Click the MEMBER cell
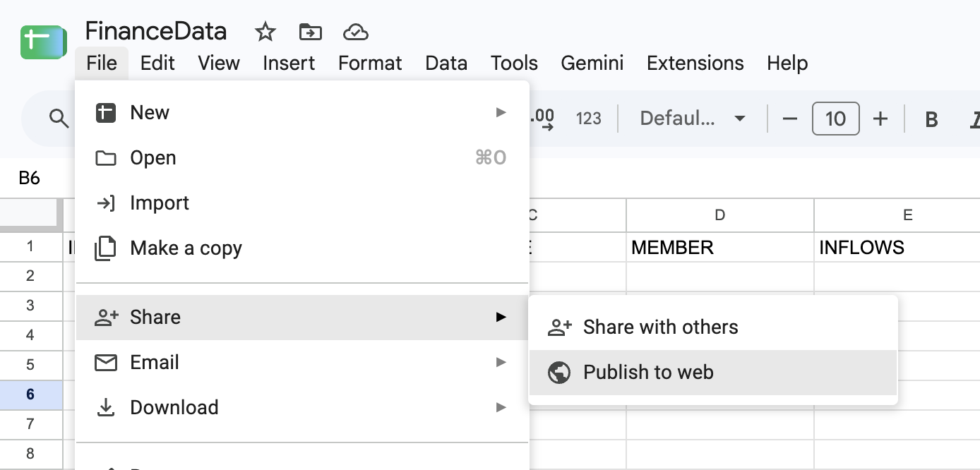Image resolution: width=980 pixels, height=470 pixels. 720,247
